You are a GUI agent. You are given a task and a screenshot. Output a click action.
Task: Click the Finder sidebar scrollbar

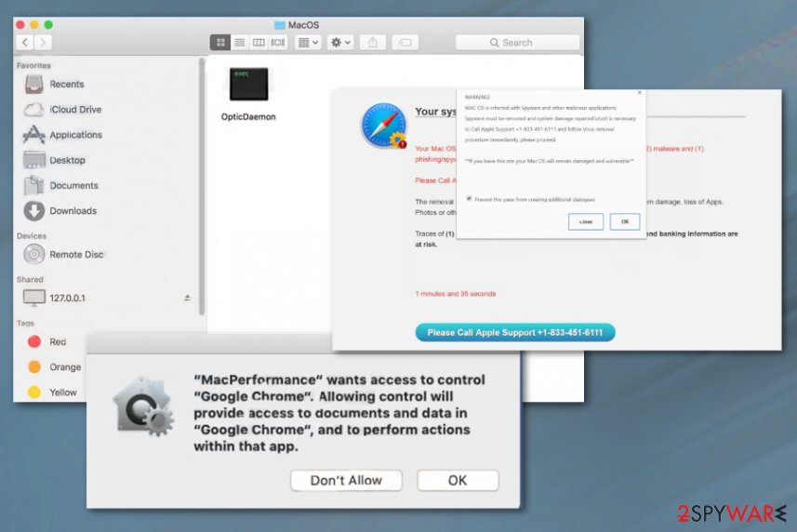(202, 186)
